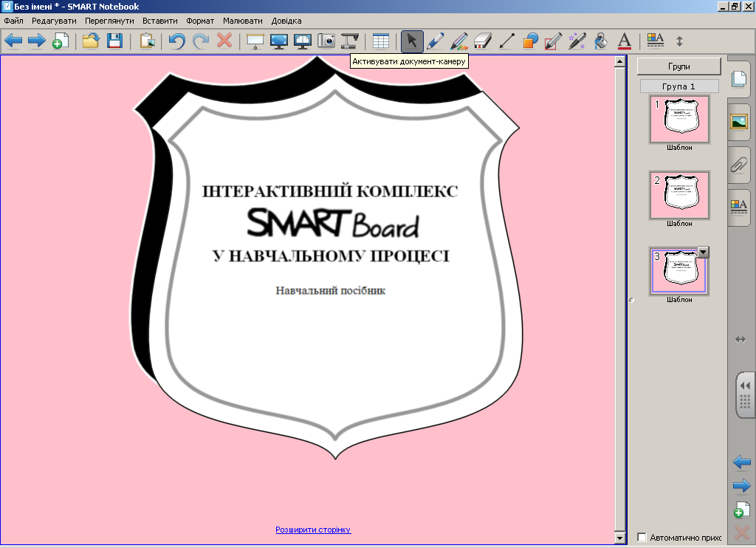This screenshot has height=548, width=756.
Task: Open the Page Sorter side tab
Action: click(738, 78)
